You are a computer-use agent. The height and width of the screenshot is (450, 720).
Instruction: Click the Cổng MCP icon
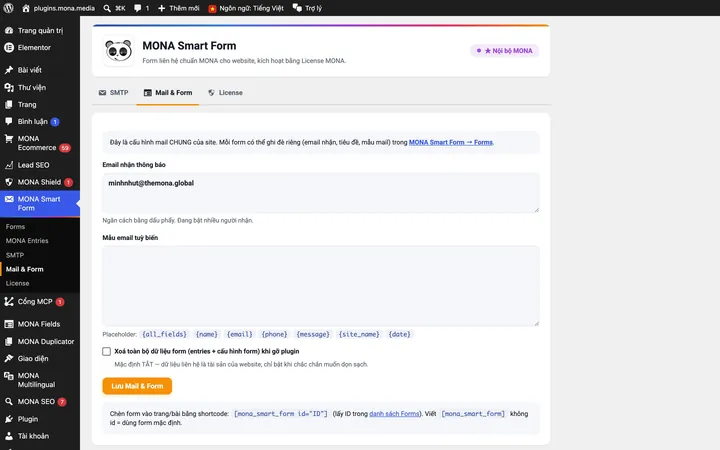point(9,301)
